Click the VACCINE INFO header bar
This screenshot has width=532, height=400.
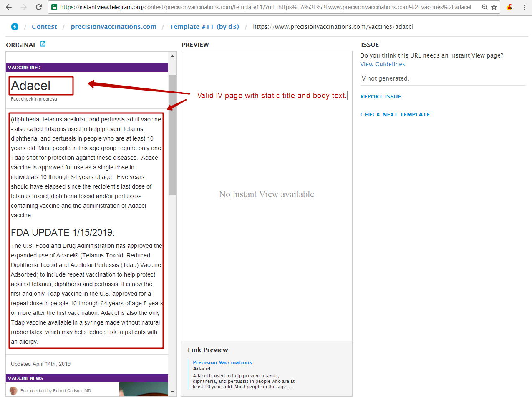click(x=87, y=68)
